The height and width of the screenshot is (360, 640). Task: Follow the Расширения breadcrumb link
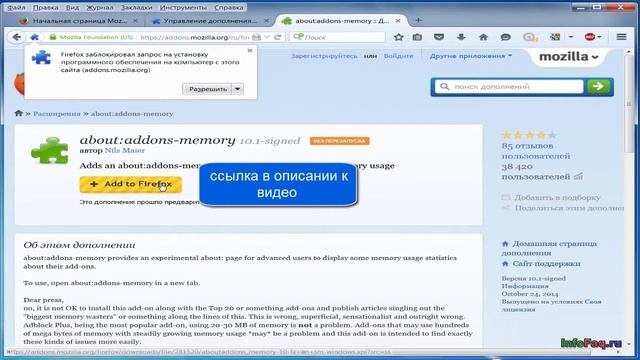pos(57,113)
